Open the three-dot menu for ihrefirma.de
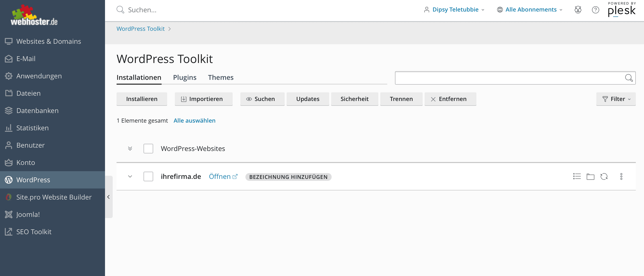 (621, 176)
